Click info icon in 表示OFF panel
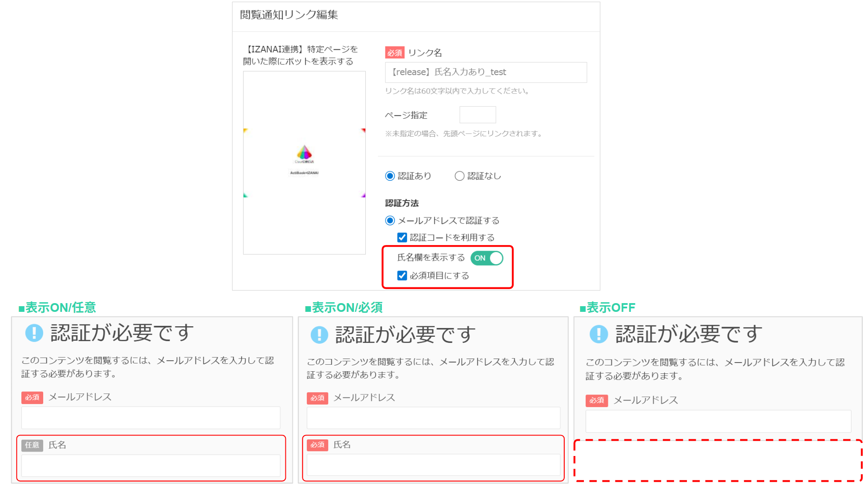 click(x=598, y=334)
